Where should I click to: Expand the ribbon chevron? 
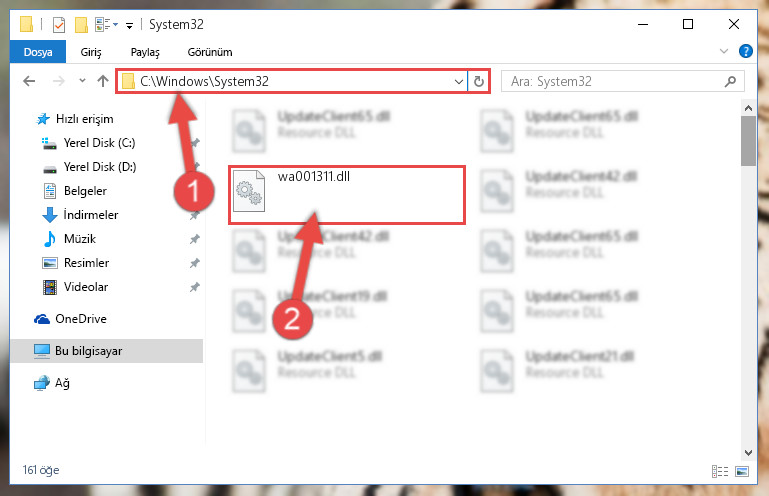click(x=723, y=51)
